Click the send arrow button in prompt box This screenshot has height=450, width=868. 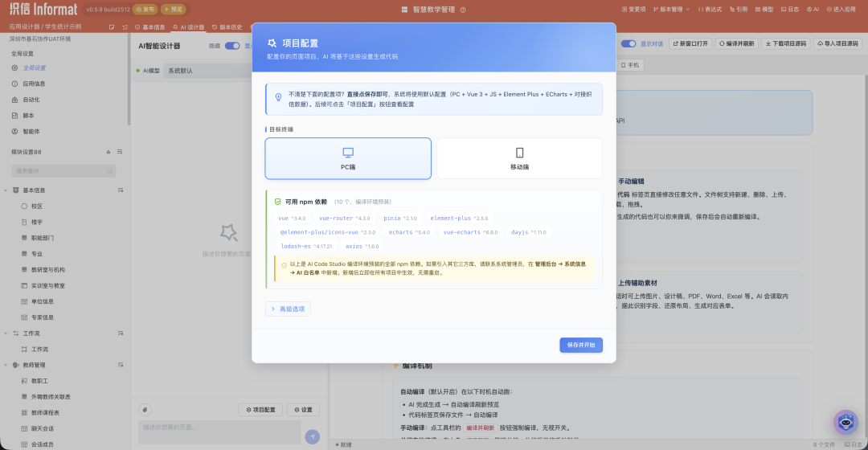(x=312, y=436)
